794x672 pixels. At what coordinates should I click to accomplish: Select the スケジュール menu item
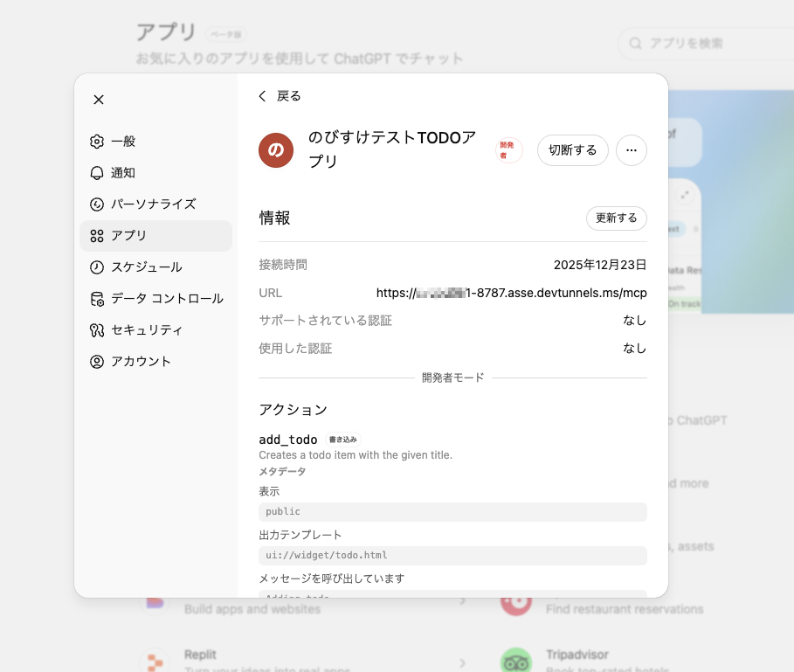(x=156, y=267)
